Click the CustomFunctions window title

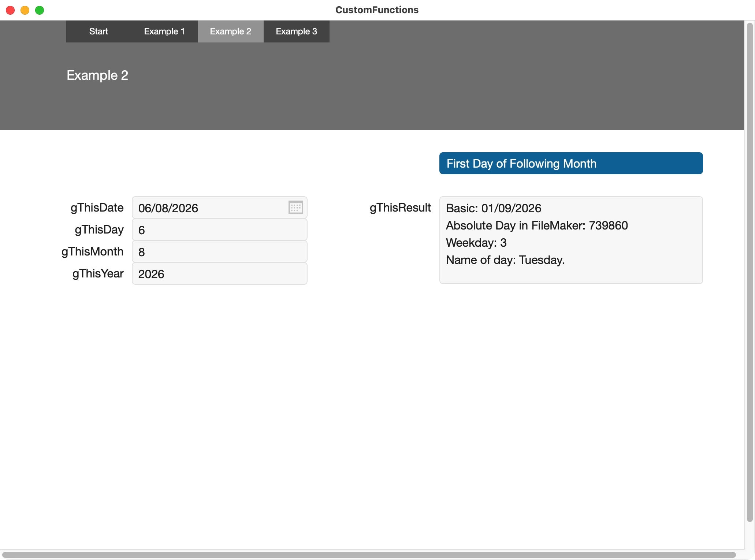(x=377, y=10)
